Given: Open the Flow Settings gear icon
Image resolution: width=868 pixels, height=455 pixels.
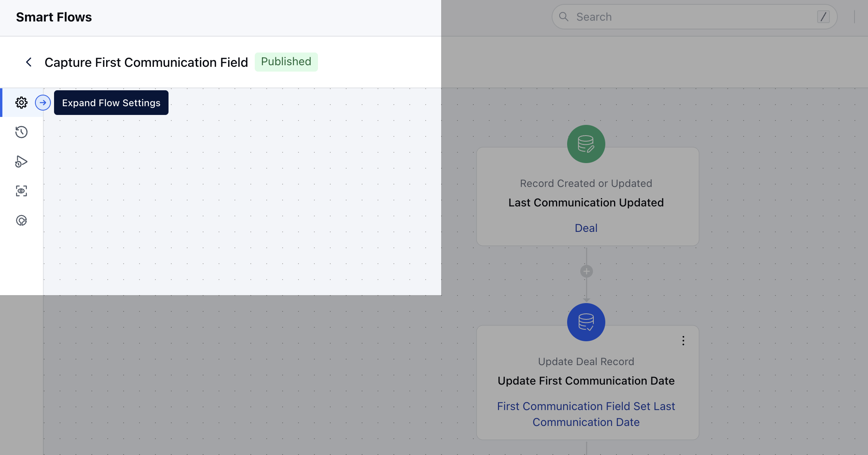Looking at the screenshot, I should pos(21,102).
